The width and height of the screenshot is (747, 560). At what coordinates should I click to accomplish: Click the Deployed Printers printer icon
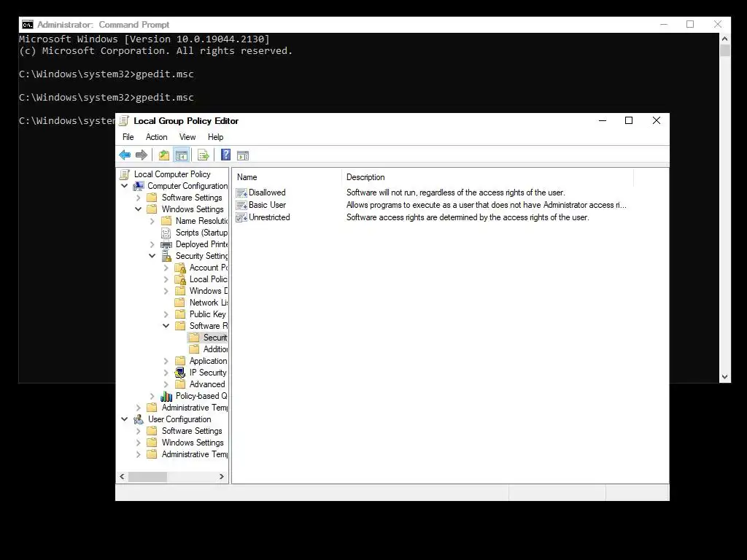(166, 245)
